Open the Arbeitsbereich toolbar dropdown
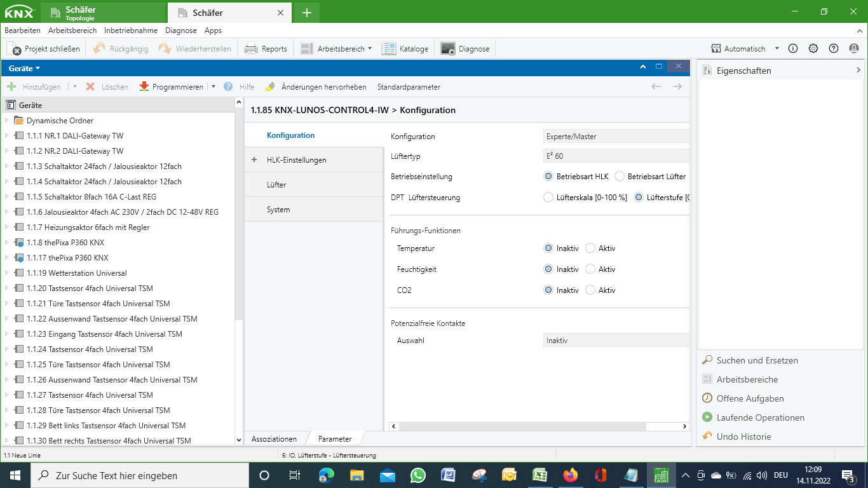This screenshot has width=868, height=488. pyautogui.click(x=336, y=48)
